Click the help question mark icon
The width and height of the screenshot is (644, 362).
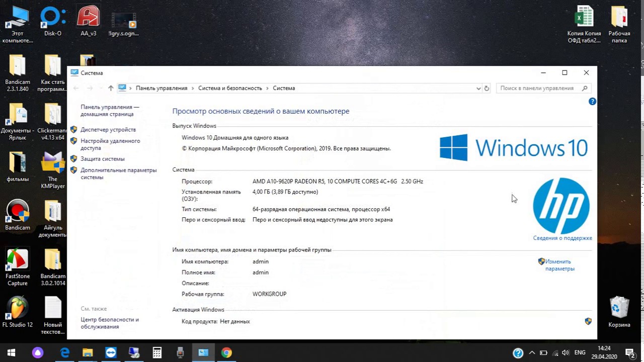(x=592, y=101)
